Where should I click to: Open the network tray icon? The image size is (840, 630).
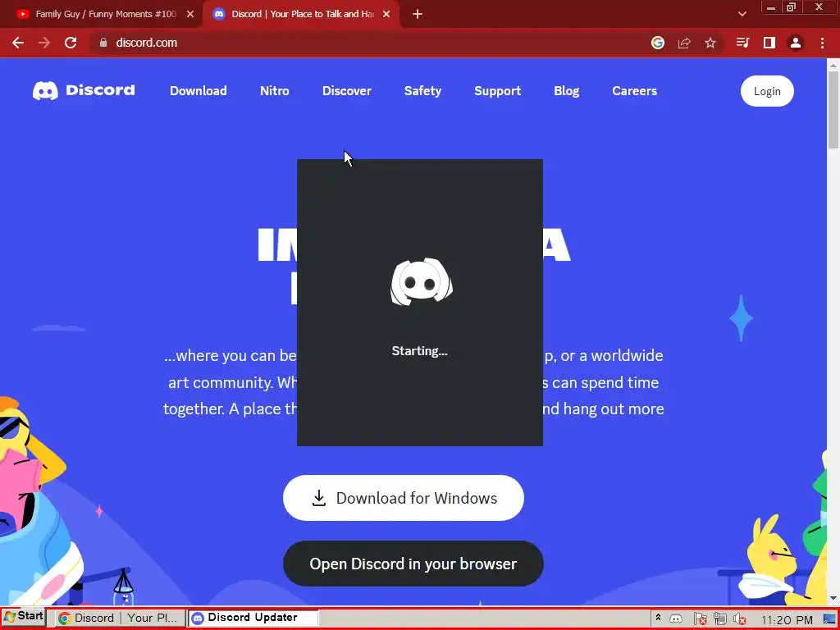(x=720, y=619)
